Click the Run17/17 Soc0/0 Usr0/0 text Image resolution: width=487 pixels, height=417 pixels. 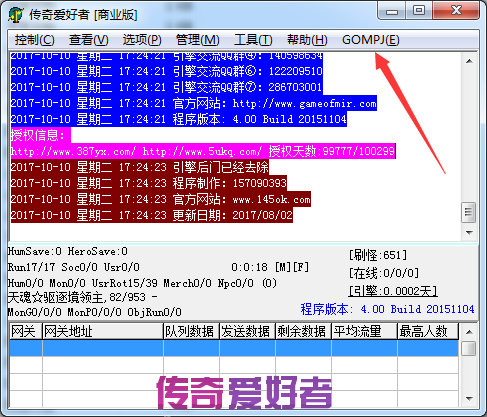(x=74, y=267)
